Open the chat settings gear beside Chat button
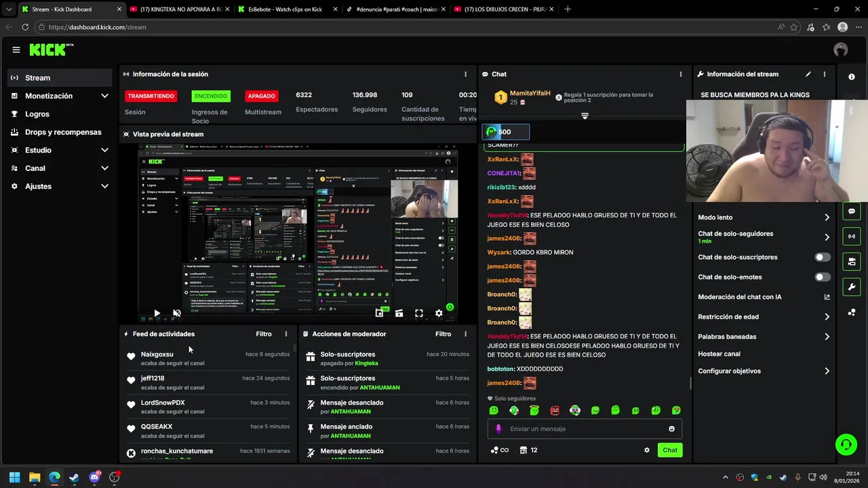 click(647, 450)
